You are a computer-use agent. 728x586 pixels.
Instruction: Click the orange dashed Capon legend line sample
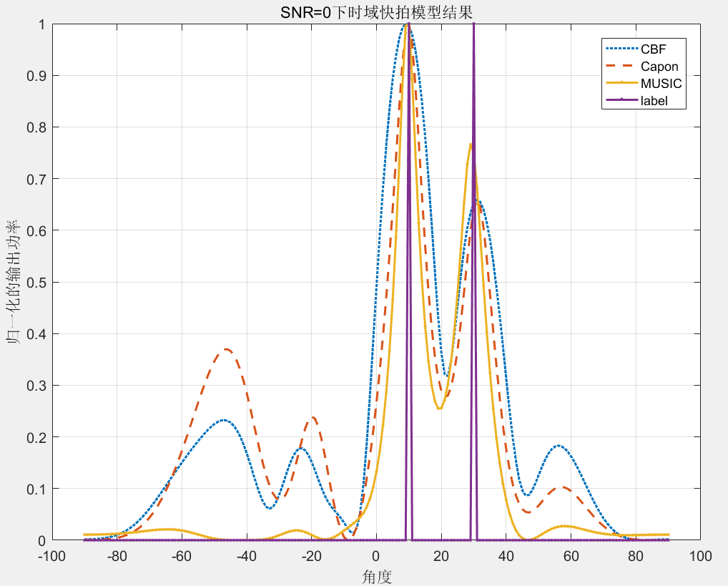[x=622, y=67]
